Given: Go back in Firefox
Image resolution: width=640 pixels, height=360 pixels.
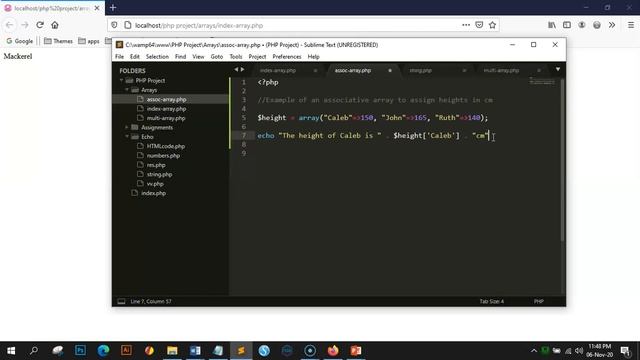Looking at the screenshot, I should (x=9, y=25).
